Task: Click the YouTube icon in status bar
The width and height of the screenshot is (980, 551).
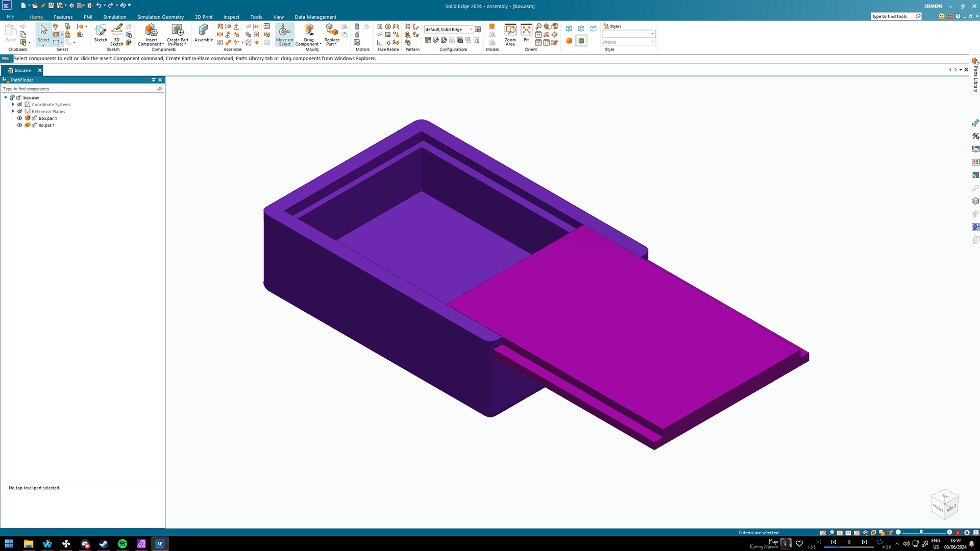Action: tap(958, 533)
